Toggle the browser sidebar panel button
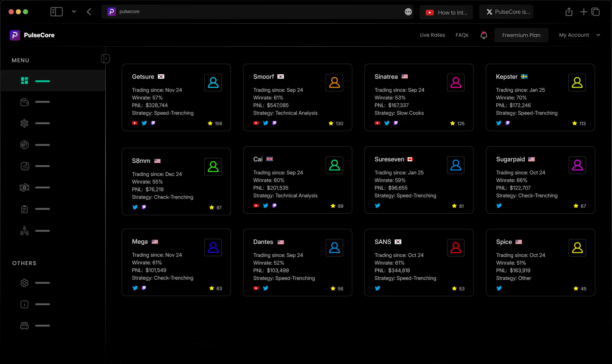 (57, 12)
